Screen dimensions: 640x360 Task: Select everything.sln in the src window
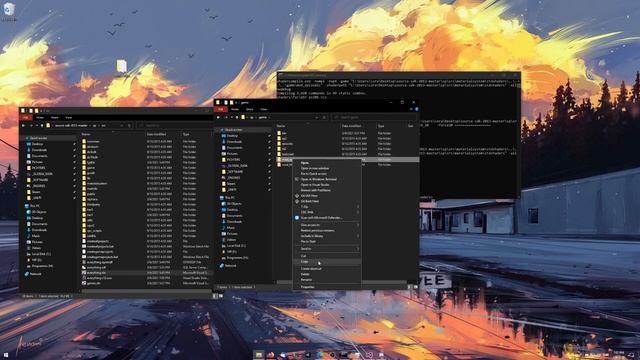(x=96, y=273)
